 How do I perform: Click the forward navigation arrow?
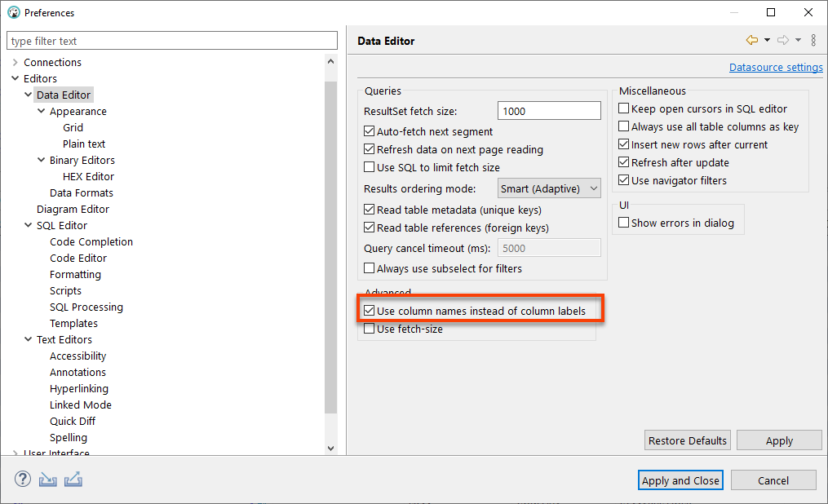click(782, 39)
